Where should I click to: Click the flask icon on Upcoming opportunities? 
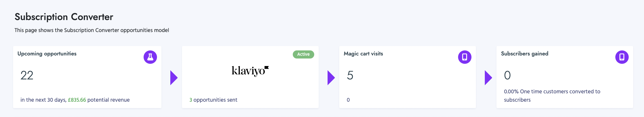pos(150,57)
